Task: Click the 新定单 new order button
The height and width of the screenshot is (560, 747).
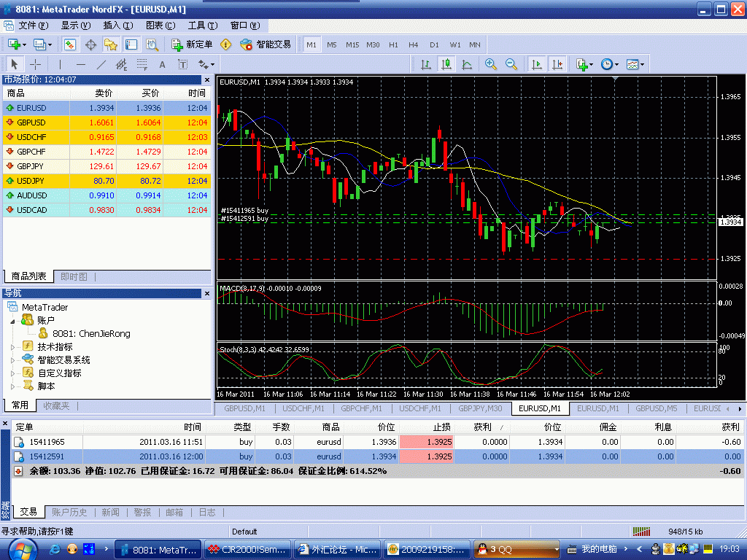Action: pos(192,44)
